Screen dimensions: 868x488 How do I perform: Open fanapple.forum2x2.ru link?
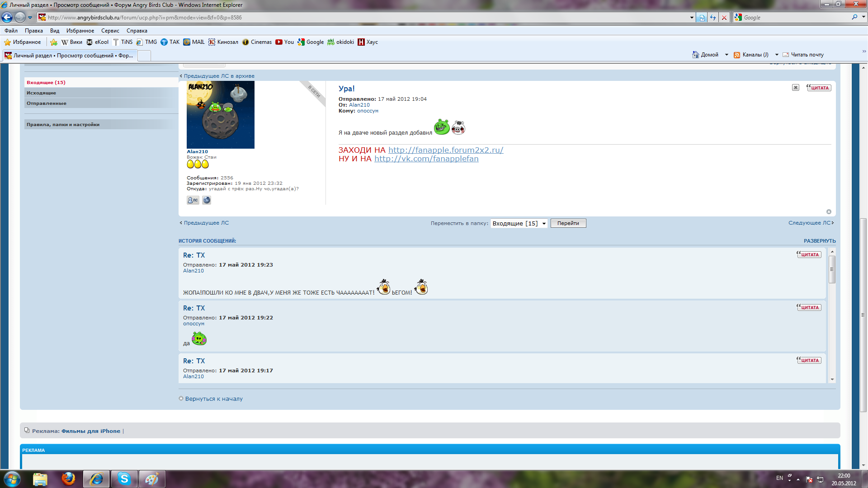tap(446, 150)
